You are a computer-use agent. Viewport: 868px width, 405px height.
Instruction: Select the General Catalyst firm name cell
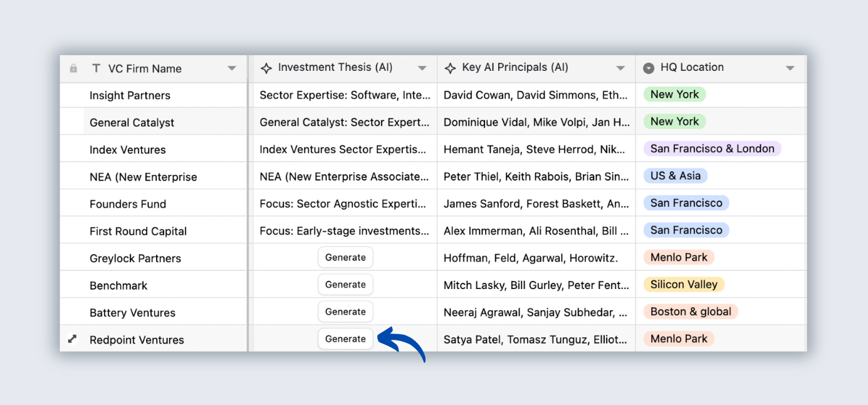[x=154, y=122]
